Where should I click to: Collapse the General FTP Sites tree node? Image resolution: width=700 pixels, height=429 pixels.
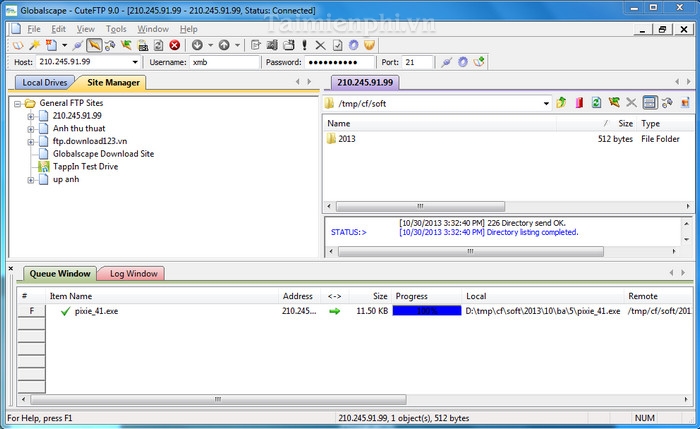point(17,104)
